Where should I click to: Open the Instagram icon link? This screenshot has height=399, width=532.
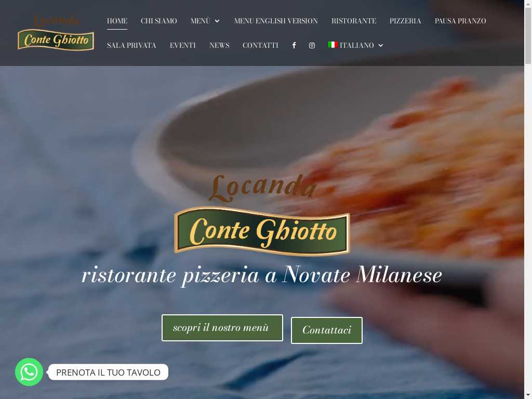click(312, 45)
